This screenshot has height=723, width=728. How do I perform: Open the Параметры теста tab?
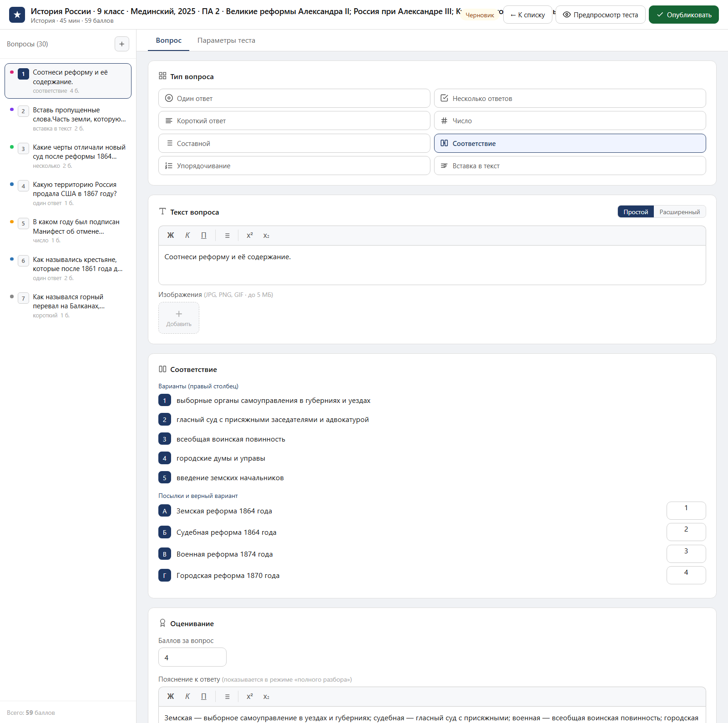pos(226,40)
